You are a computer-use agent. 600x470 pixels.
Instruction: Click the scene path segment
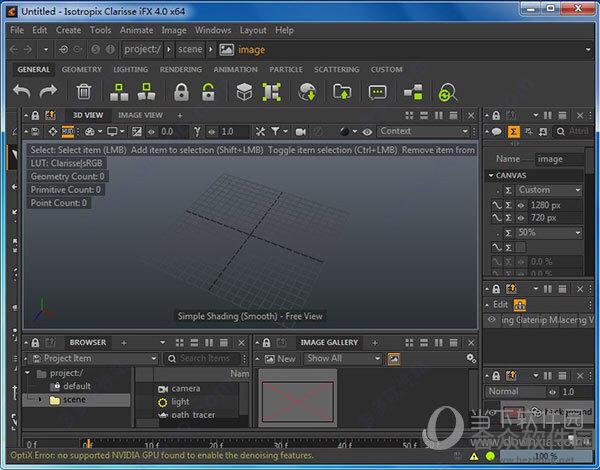point(190,49)
